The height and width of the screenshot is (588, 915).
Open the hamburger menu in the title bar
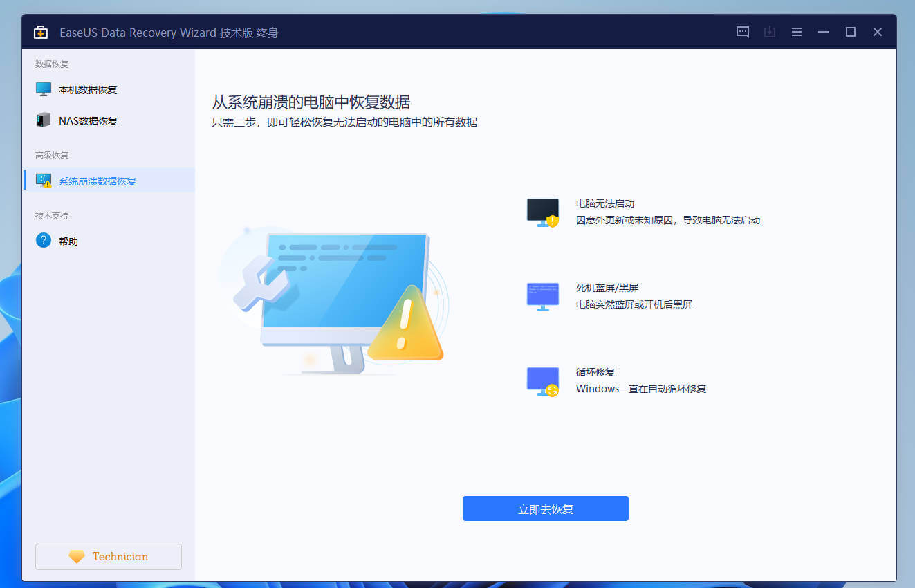tap(796, 31)
